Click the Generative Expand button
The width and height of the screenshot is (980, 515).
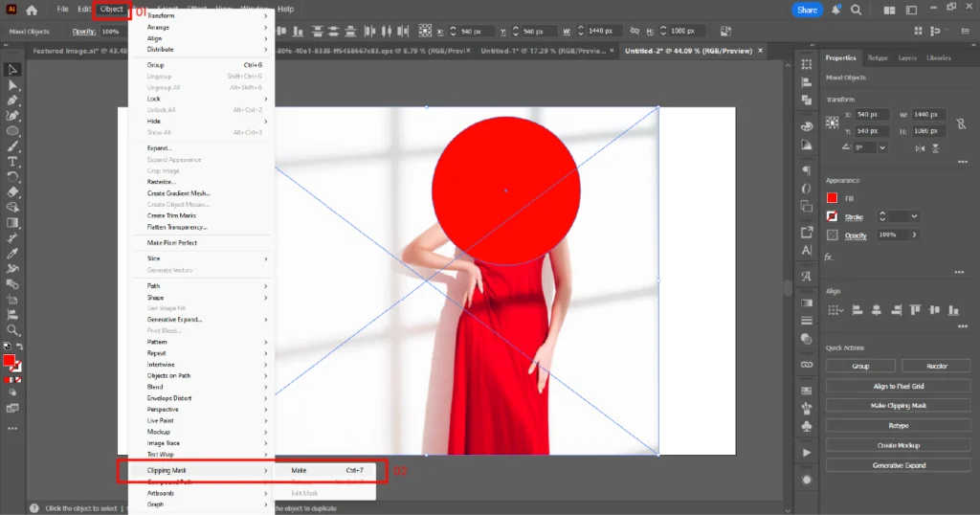(x=898, y=465)
